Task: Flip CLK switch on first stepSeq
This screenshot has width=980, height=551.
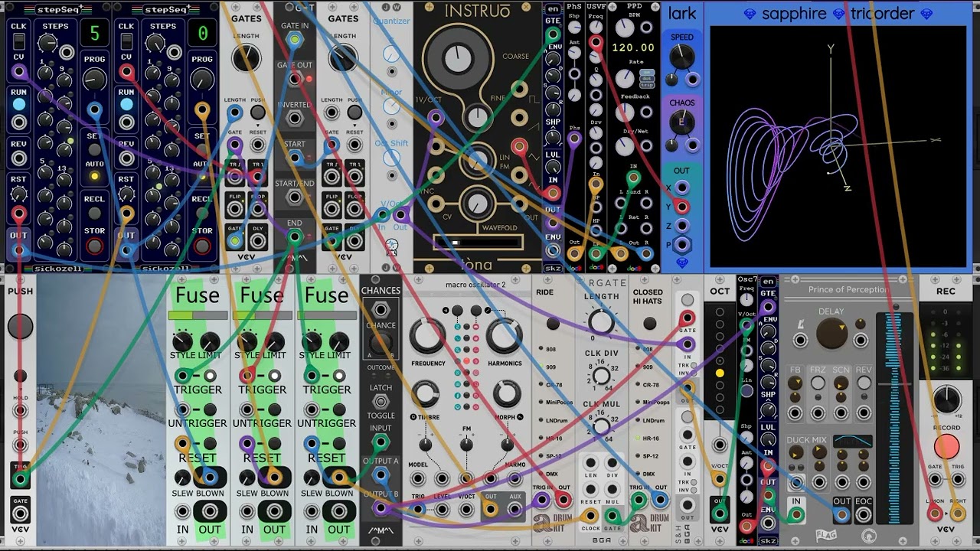Action: coord(18,40)
